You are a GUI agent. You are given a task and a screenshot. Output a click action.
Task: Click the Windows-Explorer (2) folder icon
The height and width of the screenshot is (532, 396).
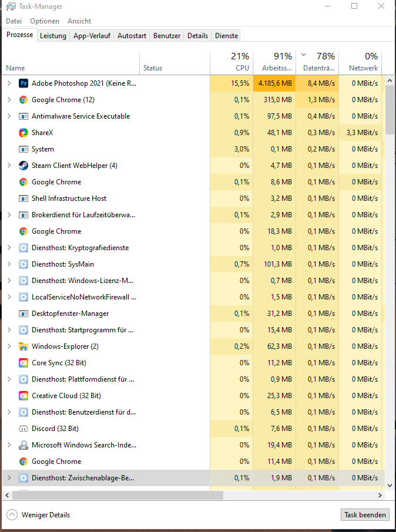[x=23, y=346]
